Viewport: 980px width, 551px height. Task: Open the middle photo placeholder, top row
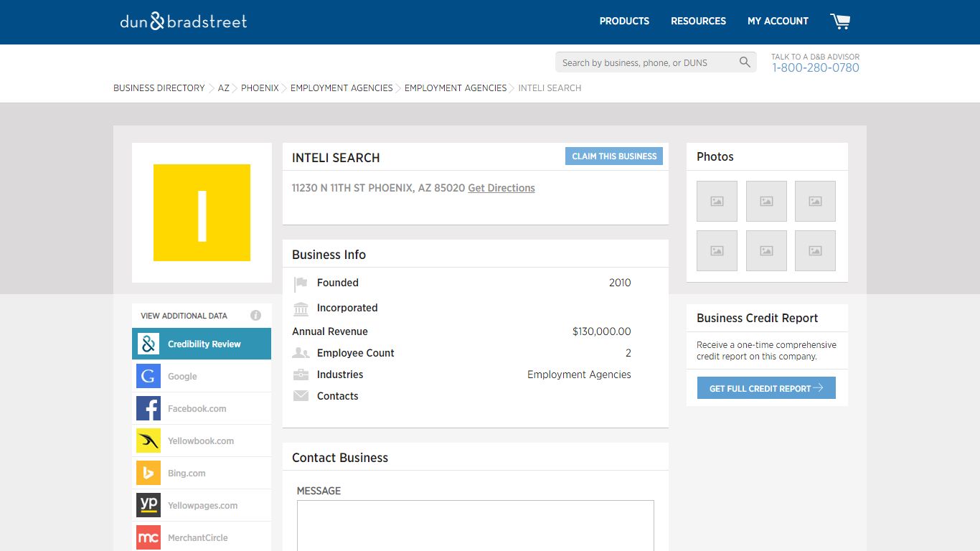click(x=766, y=201)
